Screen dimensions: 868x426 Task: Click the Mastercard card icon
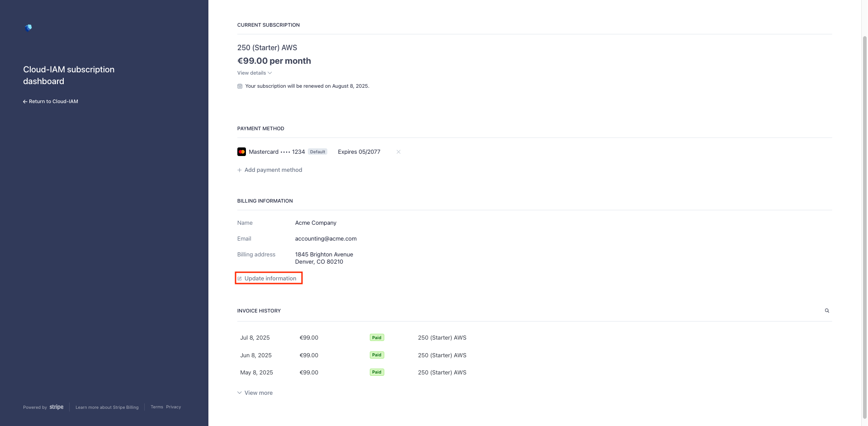tap(241, 152)
